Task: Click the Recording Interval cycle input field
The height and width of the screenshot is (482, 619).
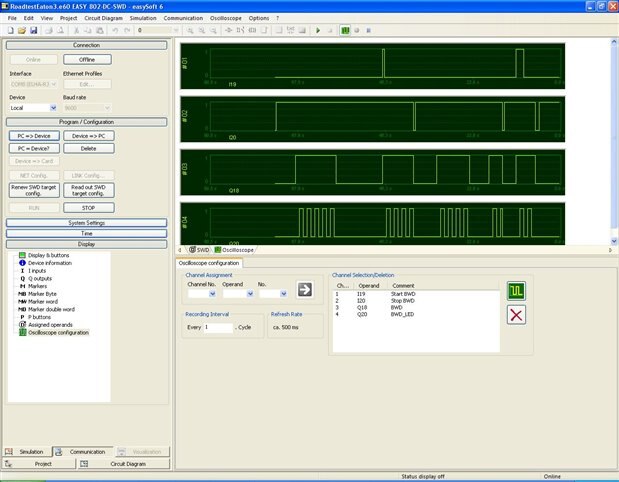Action: 217,327
